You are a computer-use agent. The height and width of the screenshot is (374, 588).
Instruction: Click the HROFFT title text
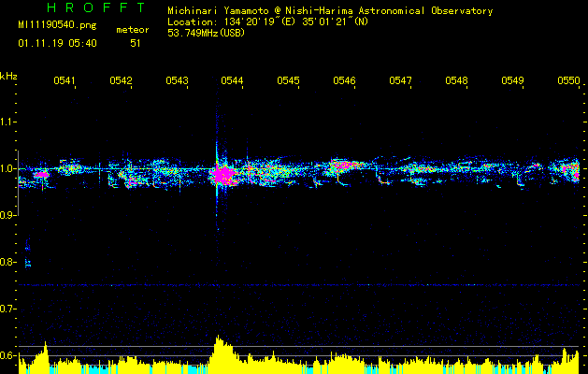(x=96, y=7)
